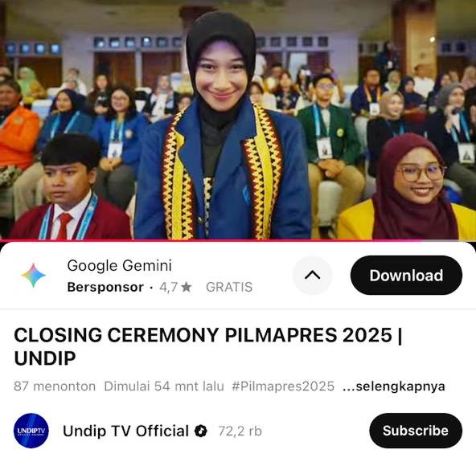476x462 pixels.
Task: Tap the verified badge beside Undip TV Official
Action: [x=201, y=431]
